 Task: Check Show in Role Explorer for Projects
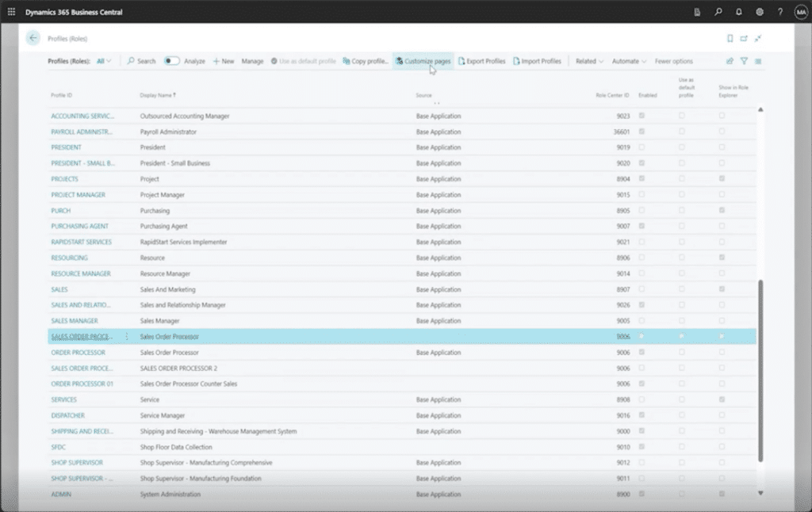click(721, 179)
